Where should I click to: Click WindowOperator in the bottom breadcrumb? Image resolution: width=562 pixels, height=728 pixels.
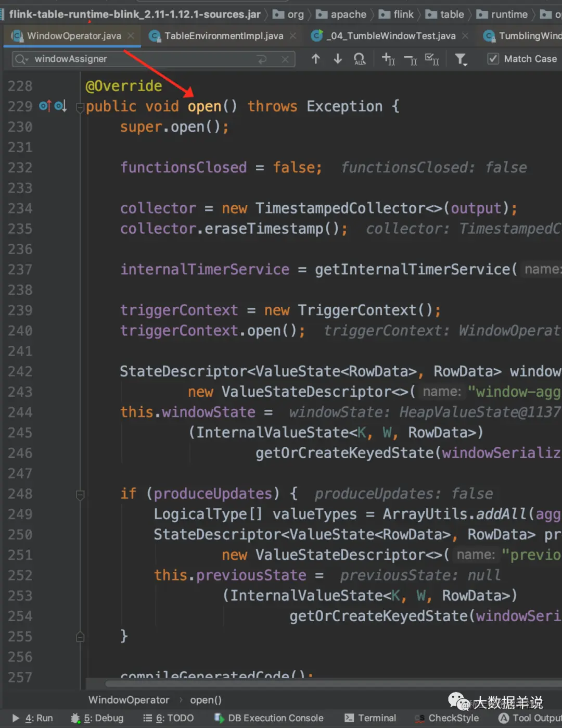129,700
